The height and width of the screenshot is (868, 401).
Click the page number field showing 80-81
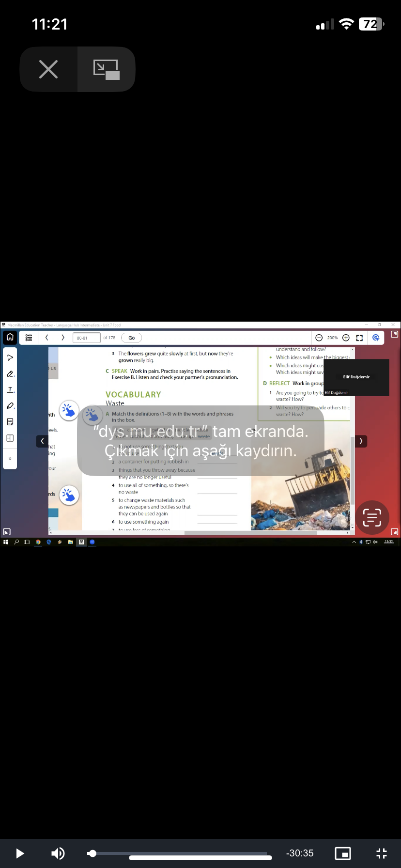[86, 338]
